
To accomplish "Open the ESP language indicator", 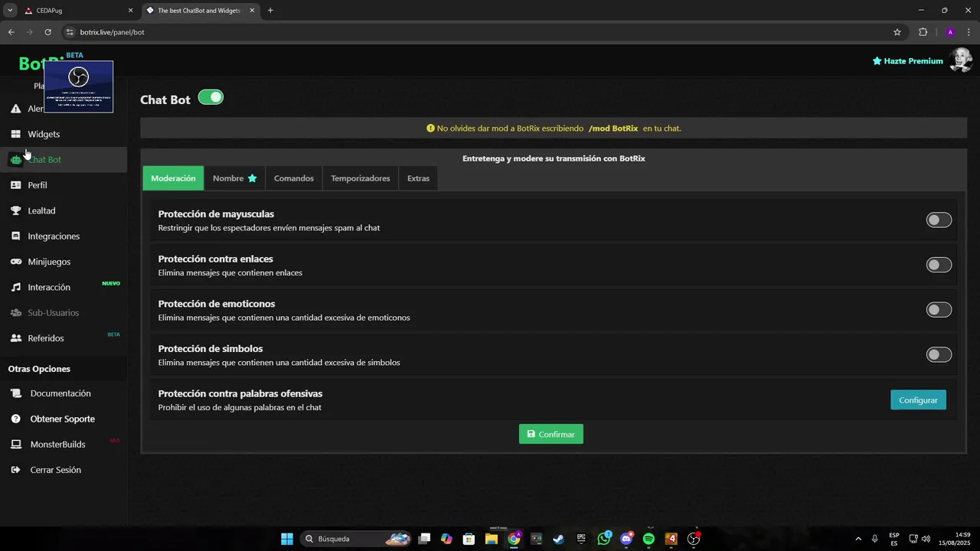I will point(894,539).
